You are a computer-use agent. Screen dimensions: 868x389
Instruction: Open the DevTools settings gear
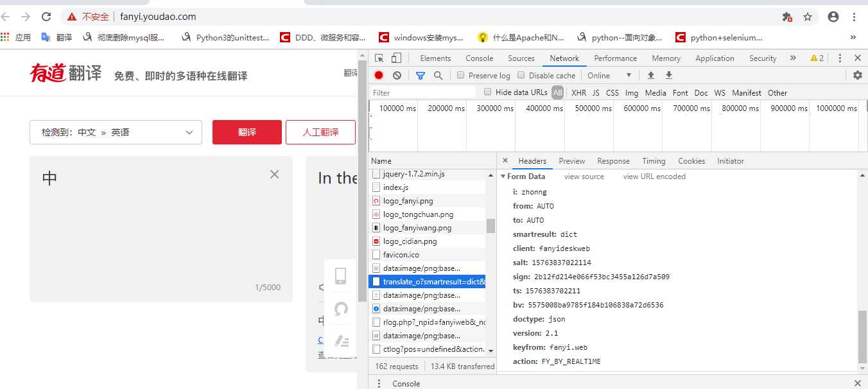858,75
